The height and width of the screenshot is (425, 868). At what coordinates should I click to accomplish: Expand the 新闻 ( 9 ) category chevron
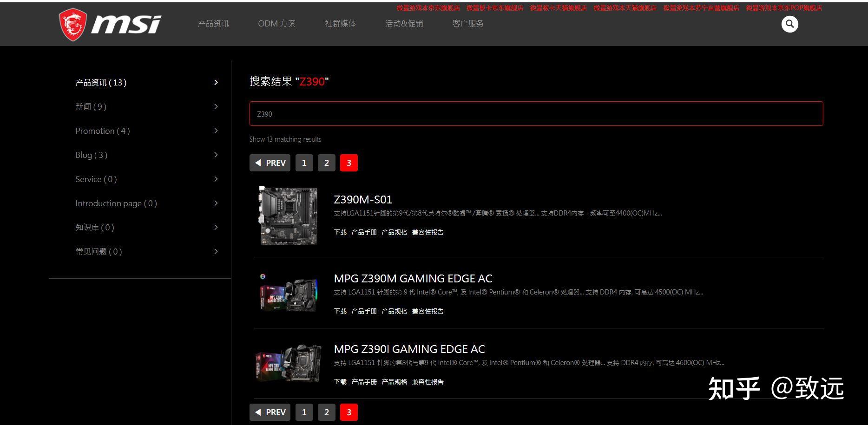click(x=216, y=106)
